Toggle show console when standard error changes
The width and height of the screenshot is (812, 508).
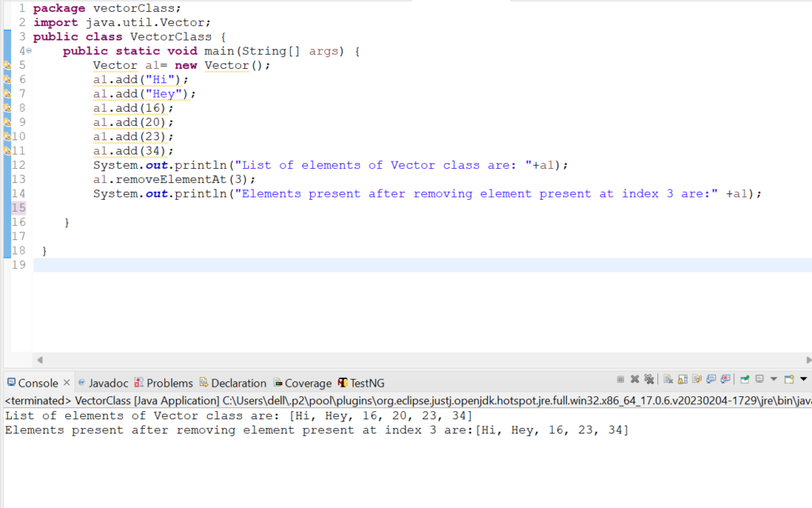point(726,379)
